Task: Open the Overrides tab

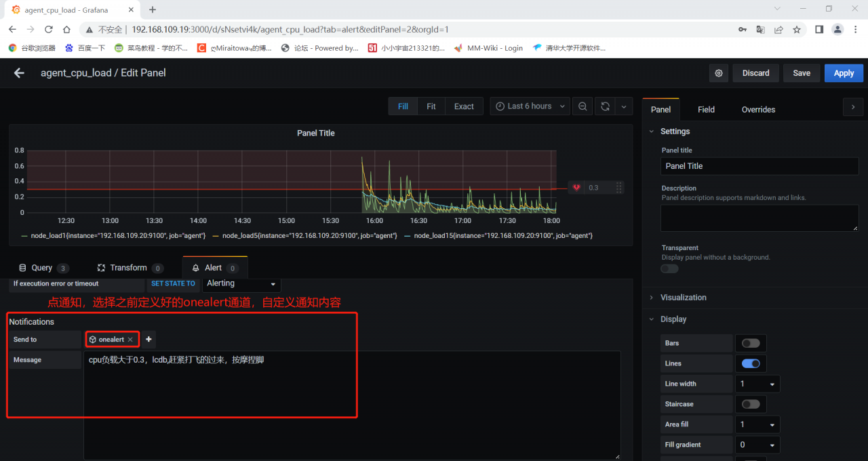Action: pyautogui.click(x=758, y=109)
